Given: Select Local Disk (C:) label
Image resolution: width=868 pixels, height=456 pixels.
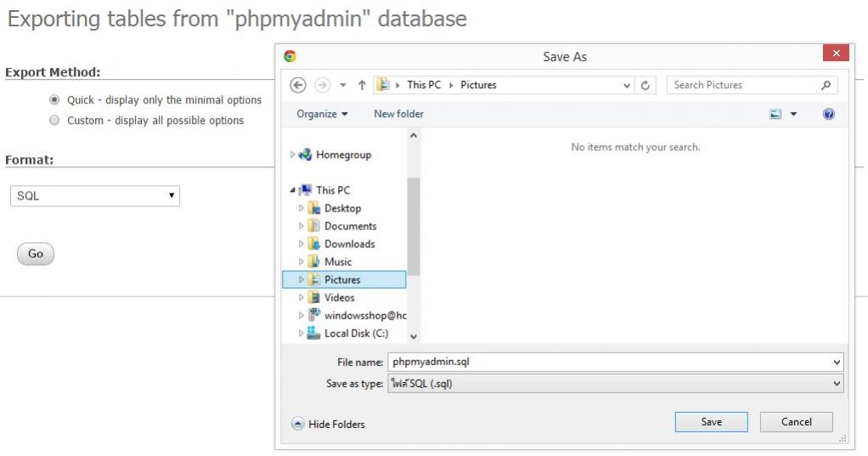Looking at the screenshot, I should (356, 333).
